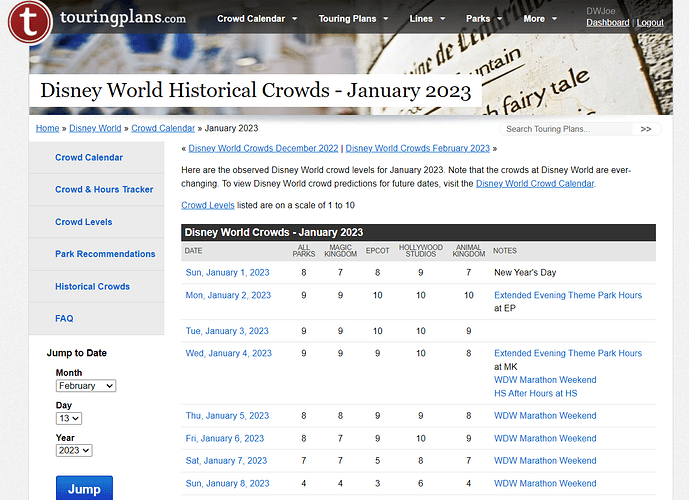Click Extended Evening Hours link for January 2

pos(568,295)
